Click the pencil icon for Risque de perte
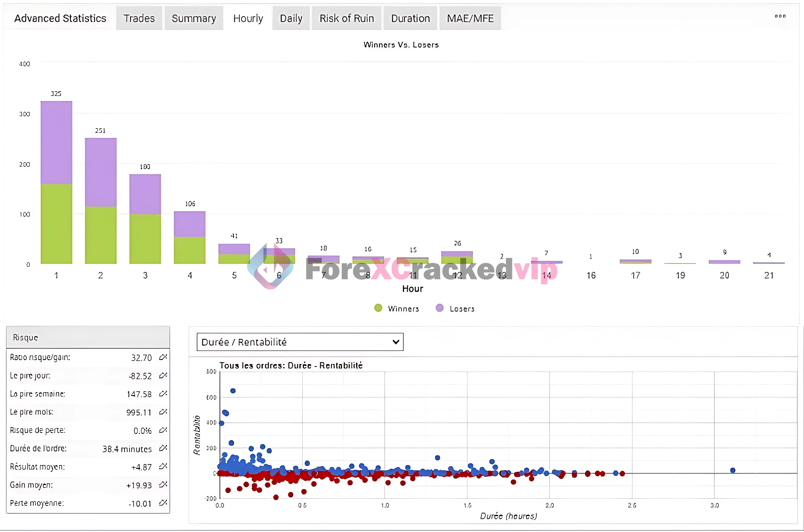 point(163,430)
